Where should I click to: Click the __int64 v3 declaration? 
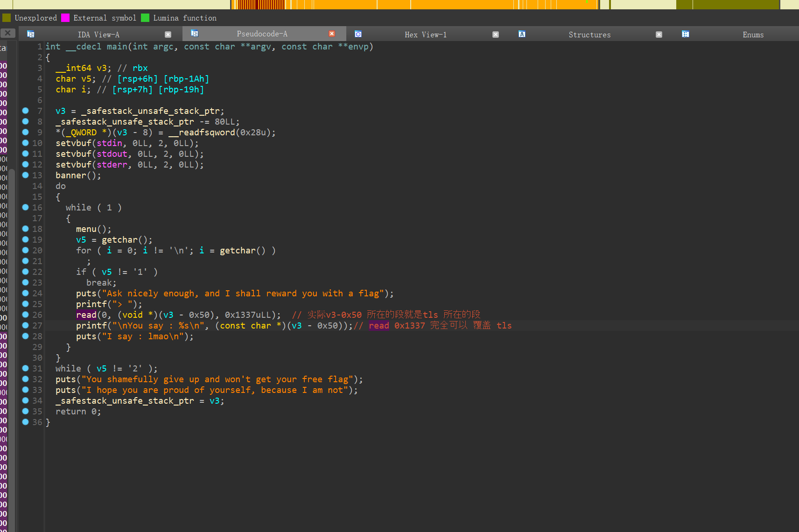84,68
